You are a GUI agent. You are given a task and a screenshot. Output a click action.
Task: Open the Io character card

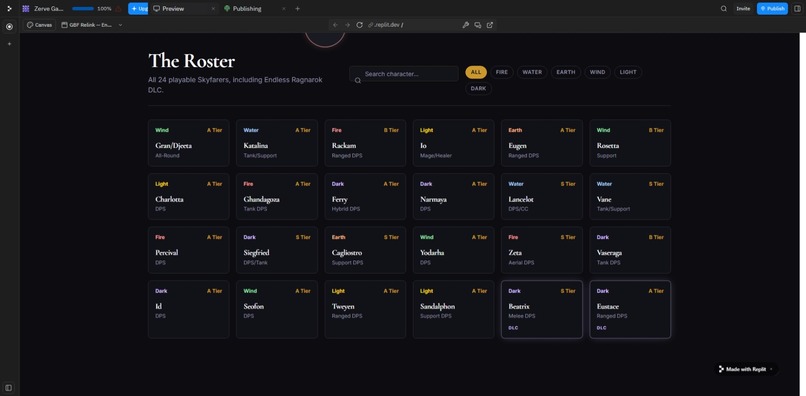454,143
